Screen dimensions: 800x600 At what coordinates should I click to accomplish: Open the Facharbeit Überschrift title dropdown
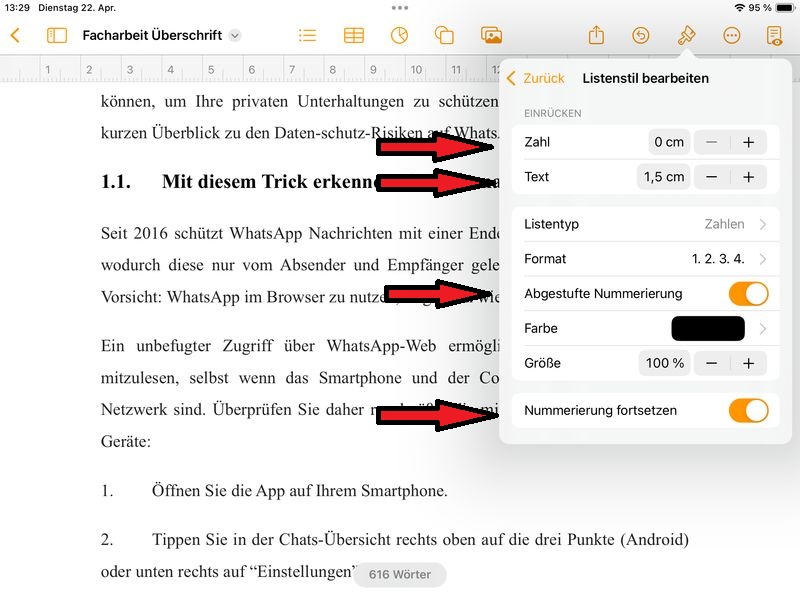pos(235,35)
